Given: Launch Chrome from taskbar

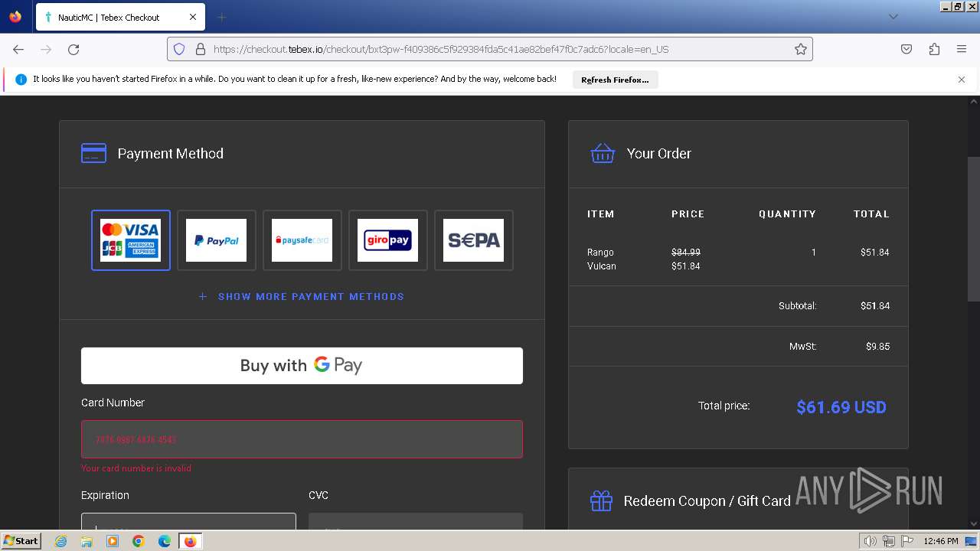Looking at the screenshot, I should (139, 541).
